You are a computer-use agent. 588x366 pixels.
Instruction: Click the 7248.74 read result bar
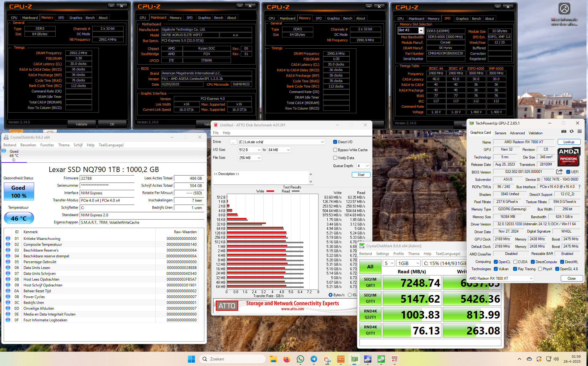tap(411, 282)
